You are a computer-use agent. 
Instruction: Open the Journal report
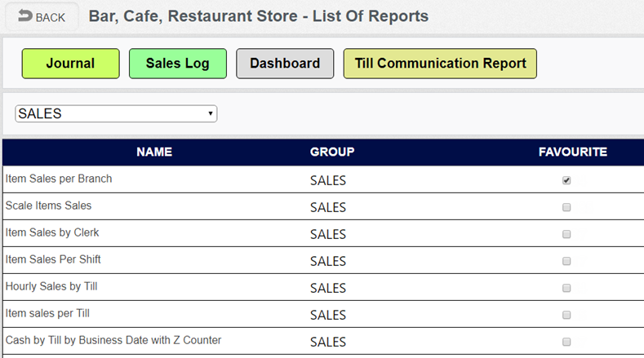click(70, 64)
